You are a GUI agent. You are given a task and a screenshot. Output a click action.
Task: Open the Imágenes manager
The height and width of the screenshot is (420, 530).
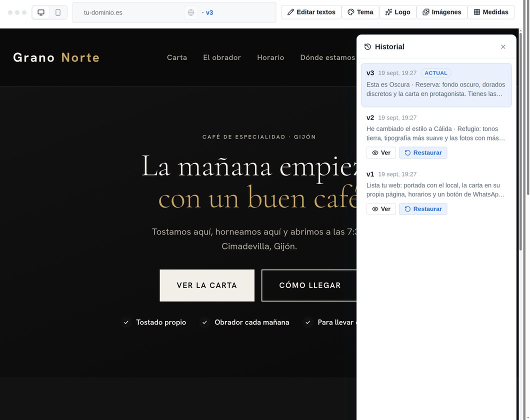pyautogui.click(x=442, y=12)
